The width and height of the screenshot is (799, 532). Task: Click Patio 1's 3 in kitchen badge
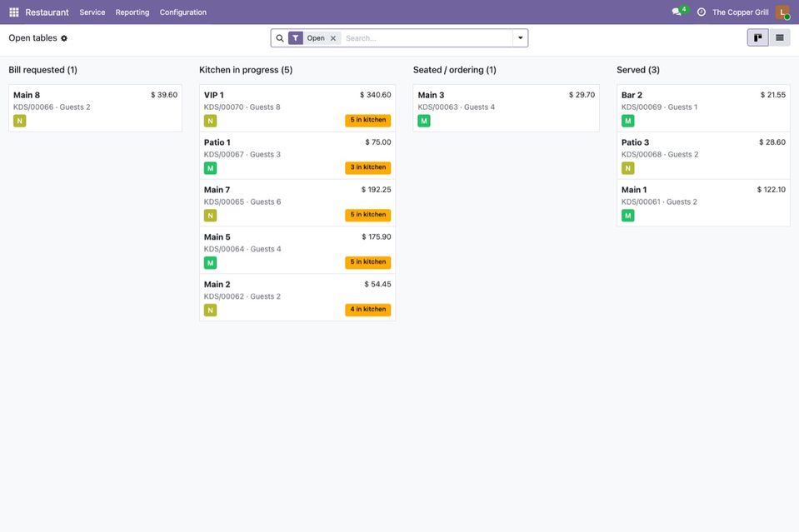tap(368, 167)
